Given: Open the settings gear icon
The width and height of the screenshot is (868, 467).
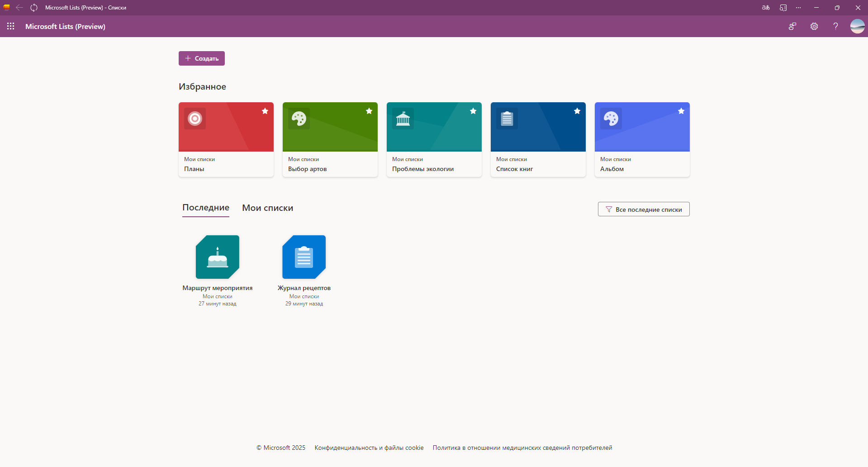Looking at the screenshot, I should [x=814, y=26].
